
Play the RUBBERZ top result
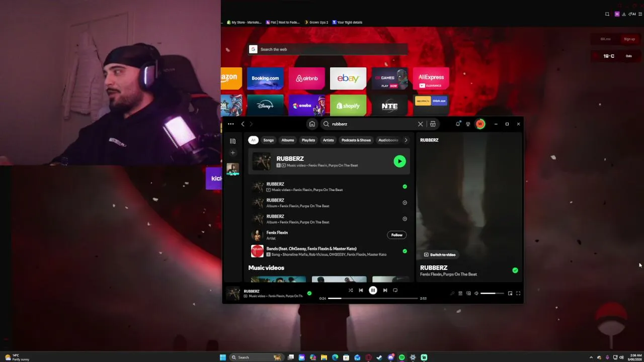[x=399, y=161]
